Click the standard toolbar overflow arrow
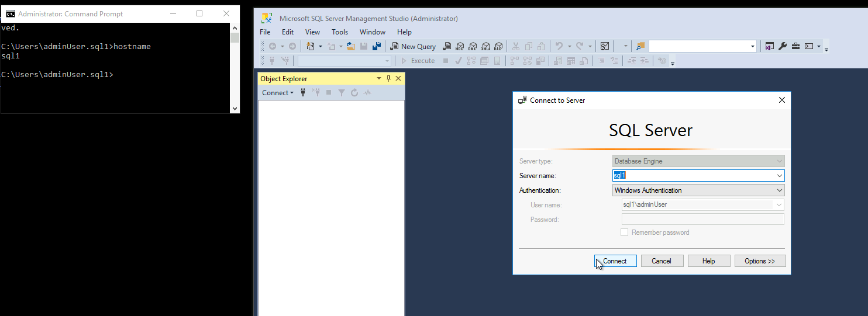The image size is (868, 316). point(826,50)
